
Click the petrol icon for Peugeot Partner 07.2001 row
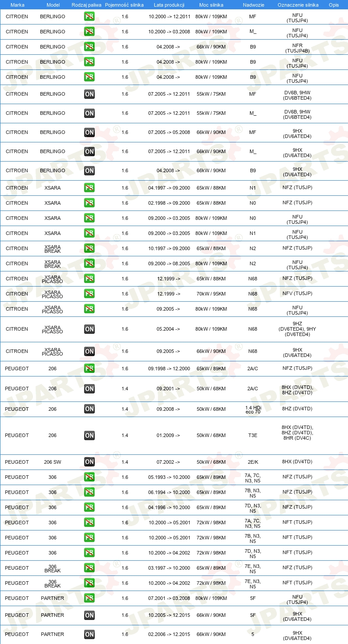pos(89,598)
